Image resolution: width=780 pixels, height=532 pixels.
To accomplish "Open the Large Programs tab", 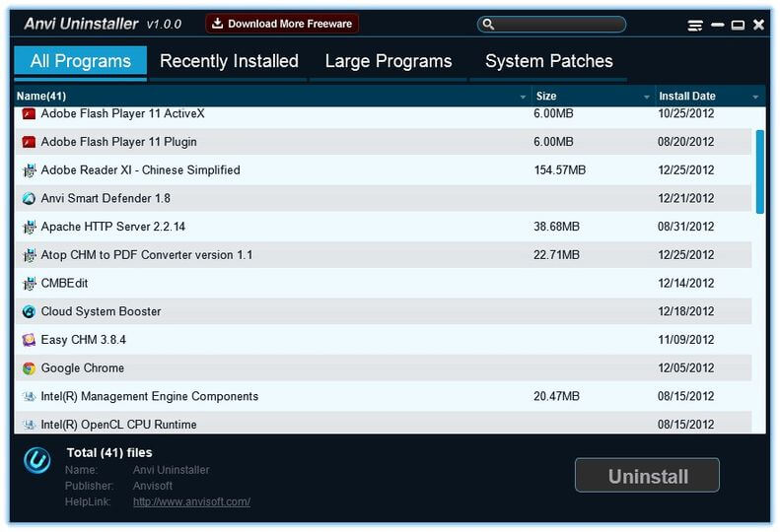I will pos(388,61).
